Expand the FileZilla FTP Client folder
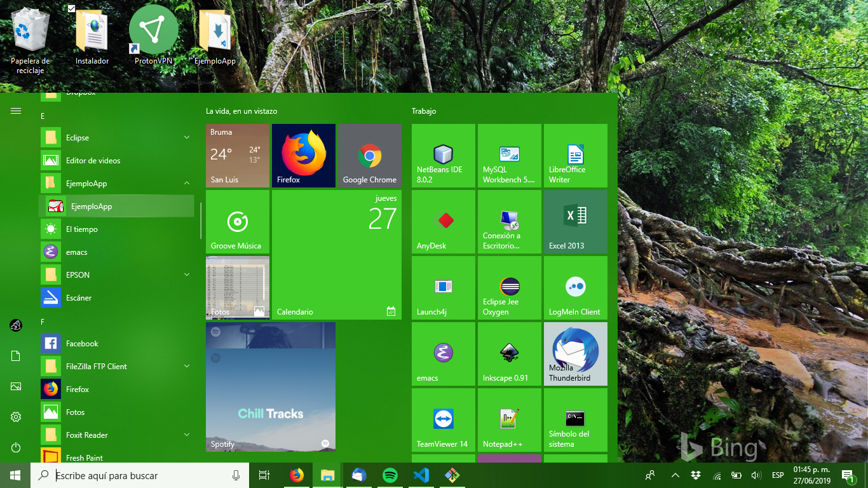Image resolution: width=868 pixels, height=488 pixels. coord(118,367)
